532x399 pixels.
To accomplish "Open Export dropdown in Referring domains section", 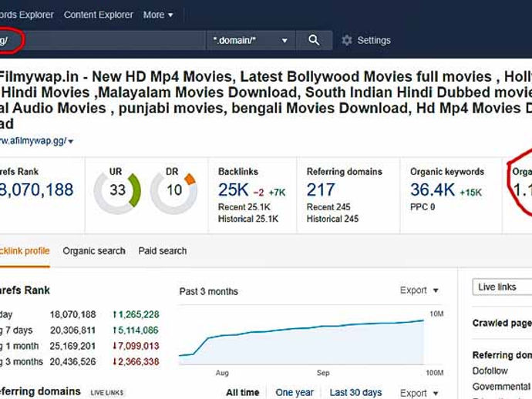I will pos(419,393).
